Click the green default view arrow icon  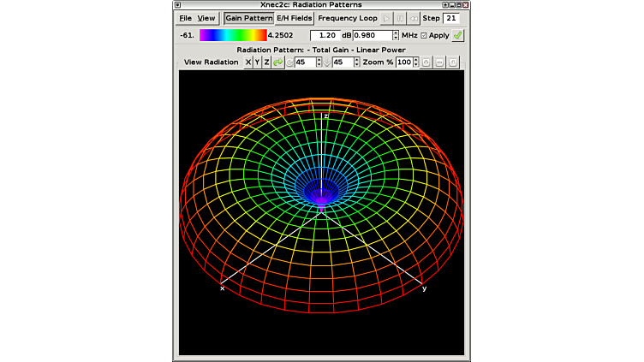(x=278, y=62)
